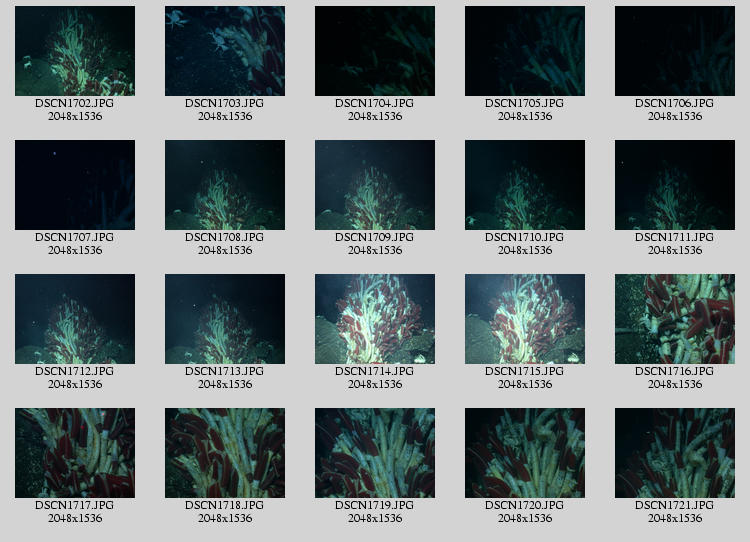Image resolution: width=750 pixels, height=542 pixels.
Task: Select the filename text DSCN1717.JPG
Action: click(x=75, y=505)
